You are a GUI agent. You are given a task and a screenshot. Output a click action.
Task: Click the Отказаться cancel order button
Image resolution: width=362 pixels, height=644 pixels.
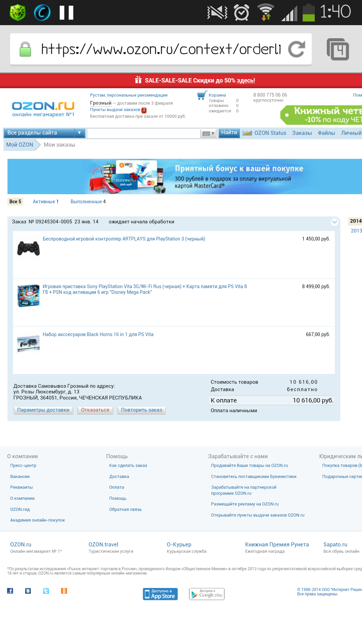(95, 410)
